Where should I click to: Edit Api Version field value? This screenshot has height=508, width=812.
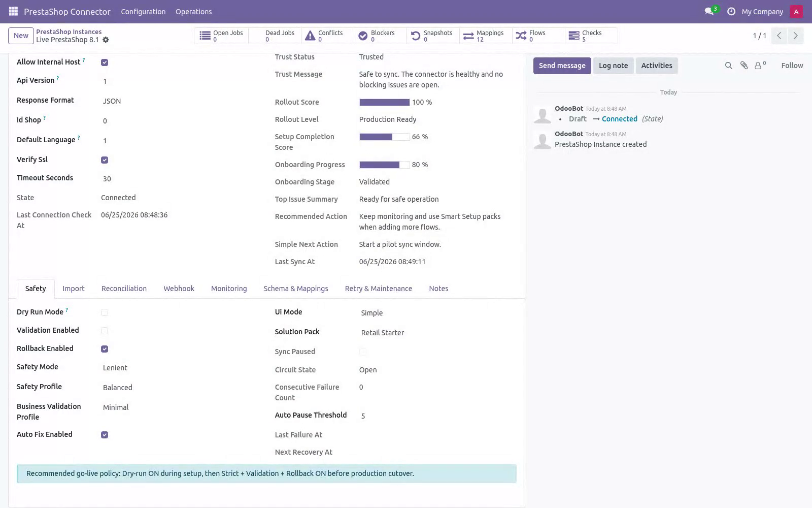click(x=179, y=81)
